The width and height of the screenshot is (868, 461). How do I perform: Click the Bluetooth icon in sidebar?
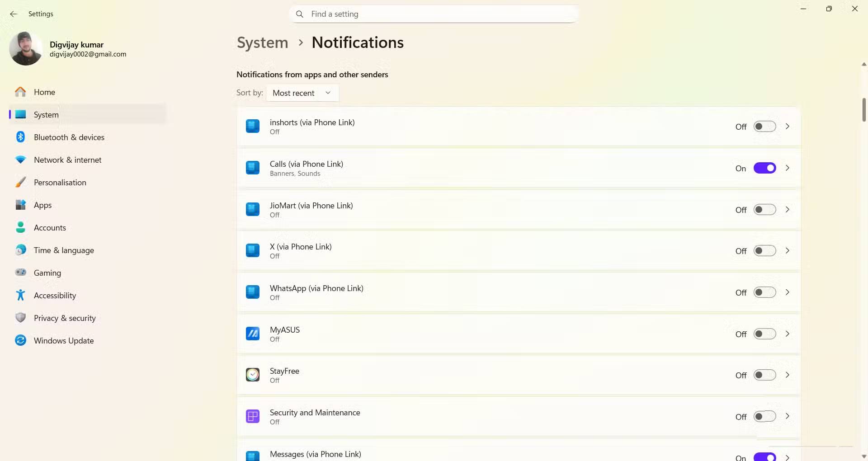[20, 137]
